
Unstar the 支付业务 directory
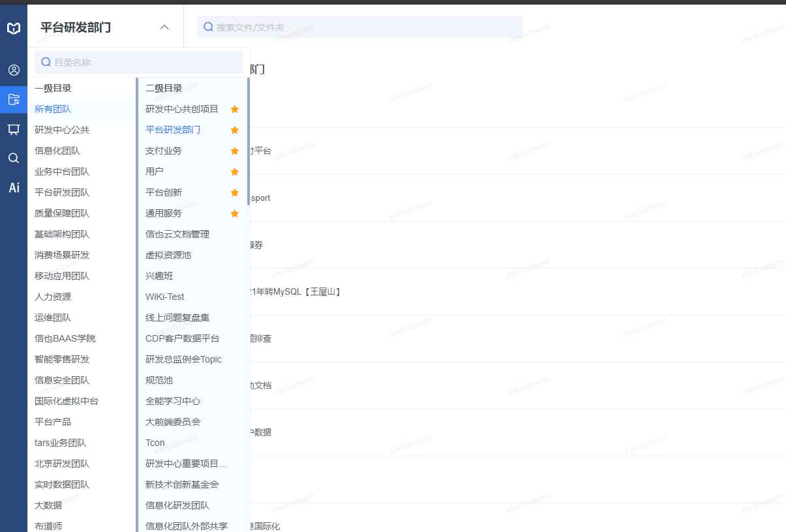pos(235,151)
